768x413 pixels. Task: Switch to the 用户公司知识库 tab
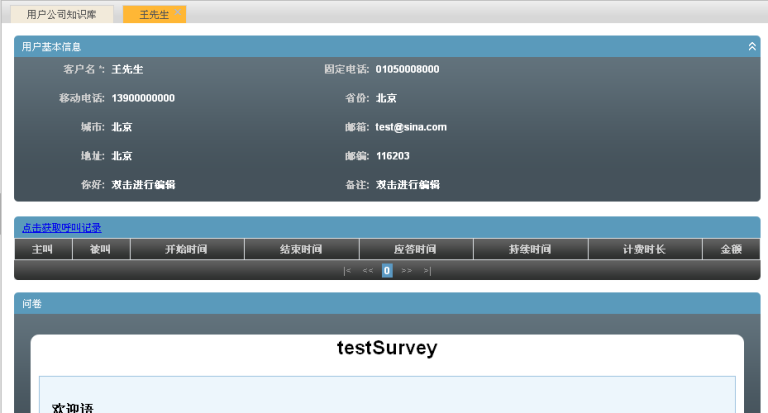[62, 14]
